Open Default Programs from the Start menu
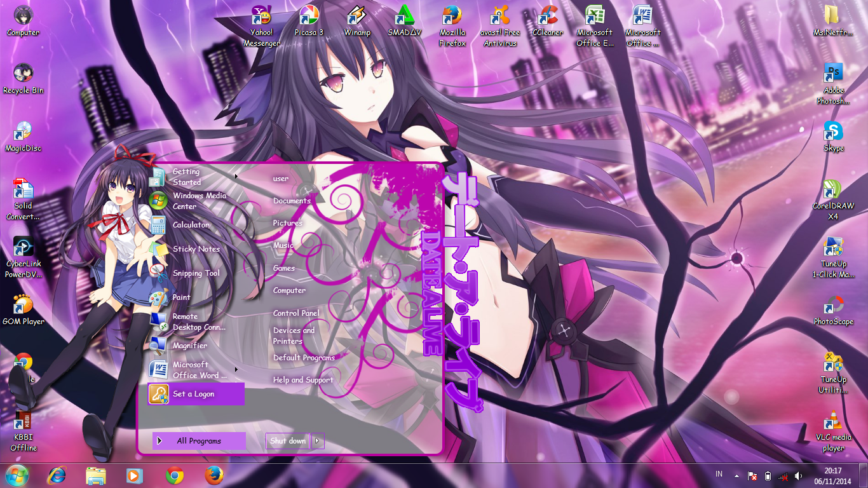 (304, 358)
